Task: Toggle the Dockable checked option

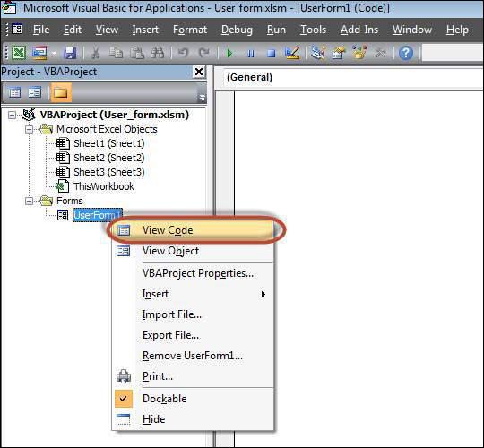Action: coord(193,399)
